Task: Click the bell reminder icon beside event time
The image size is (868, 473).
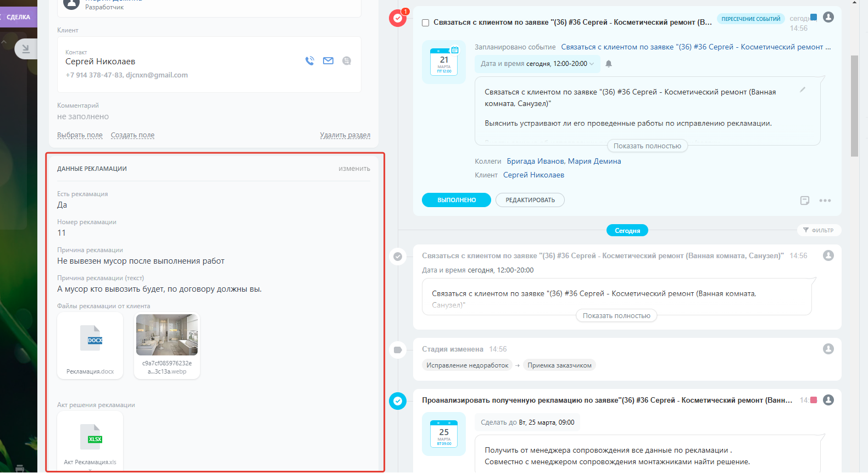Action: point(609,64)
